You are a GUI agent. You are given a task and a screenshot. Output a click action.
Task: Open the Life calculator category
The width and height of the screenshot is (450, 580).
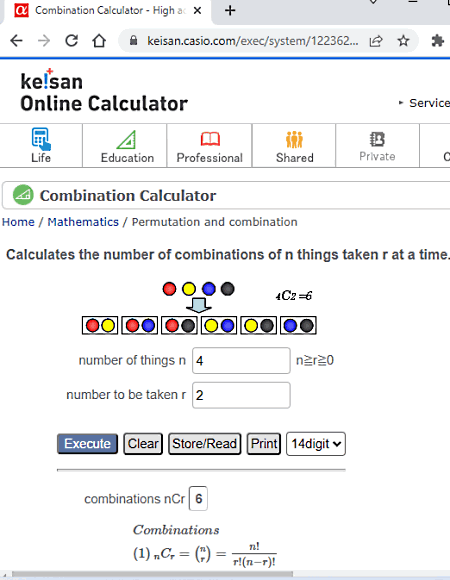click(41, 146)
